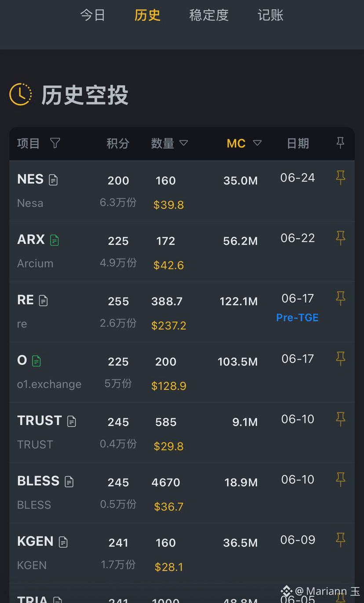Switch to the 稳定度 tab

click(209, 15)
